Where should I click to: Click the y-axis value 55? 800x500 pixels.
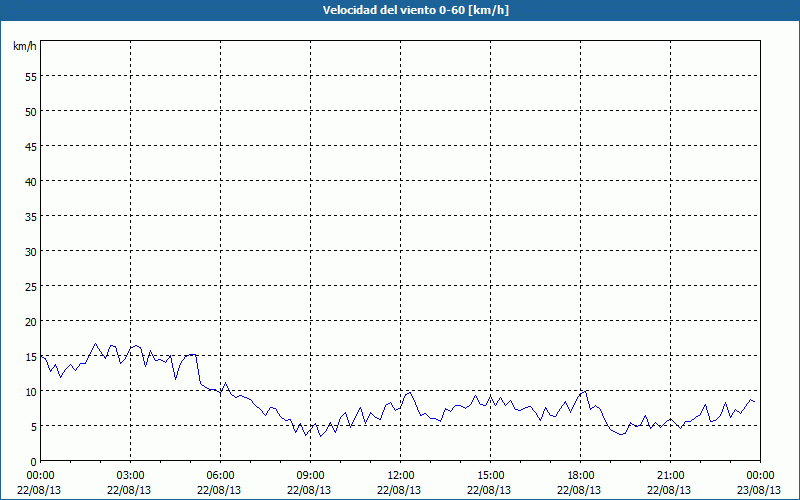point(31,77)
